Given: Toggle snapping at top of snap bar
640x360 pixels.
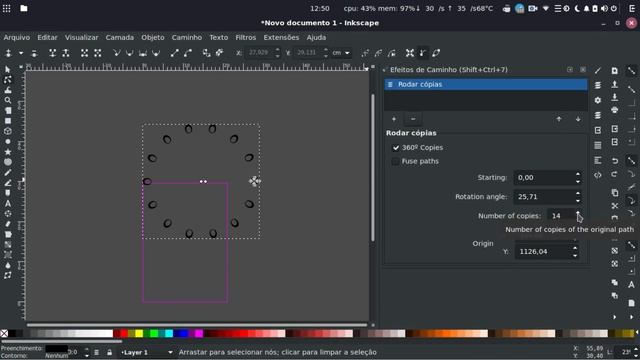Looking at the screenshot, I should tap(631, 71).
